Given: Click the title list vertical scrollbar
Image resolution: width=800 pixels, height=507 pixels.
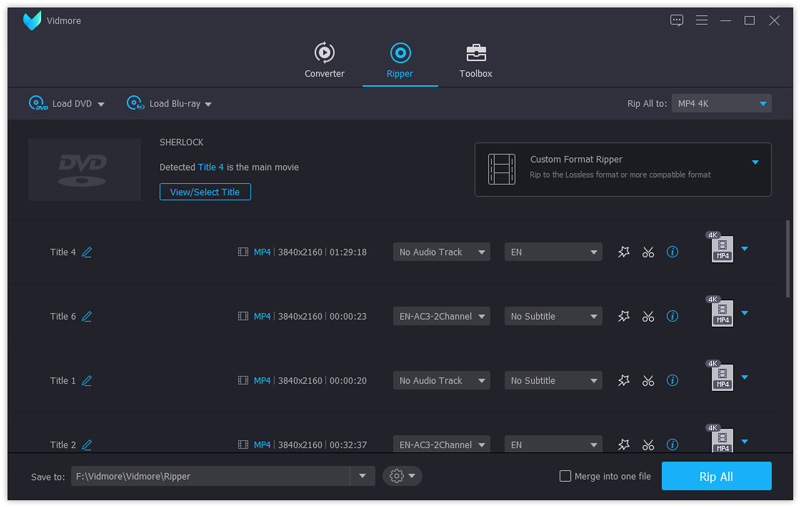Looking at the screenshot, I should coord(788,260).
